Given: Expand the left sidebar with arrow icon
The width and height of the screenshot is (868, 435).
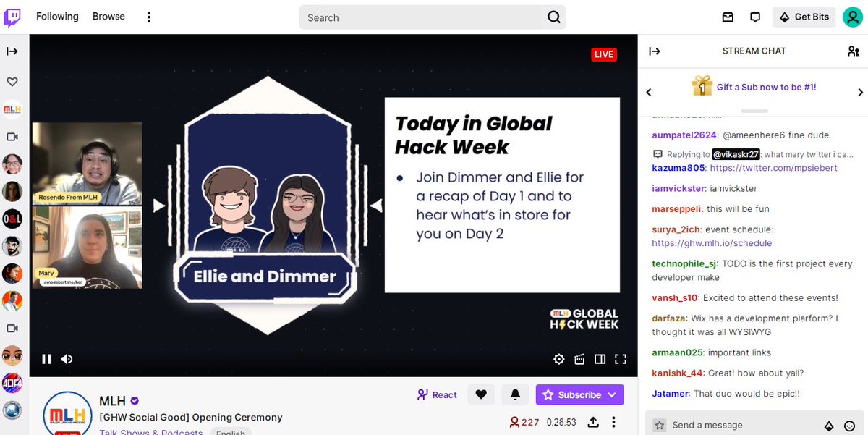Looking at the screenshot, I should pyautogui.click(x=12, y=51).
